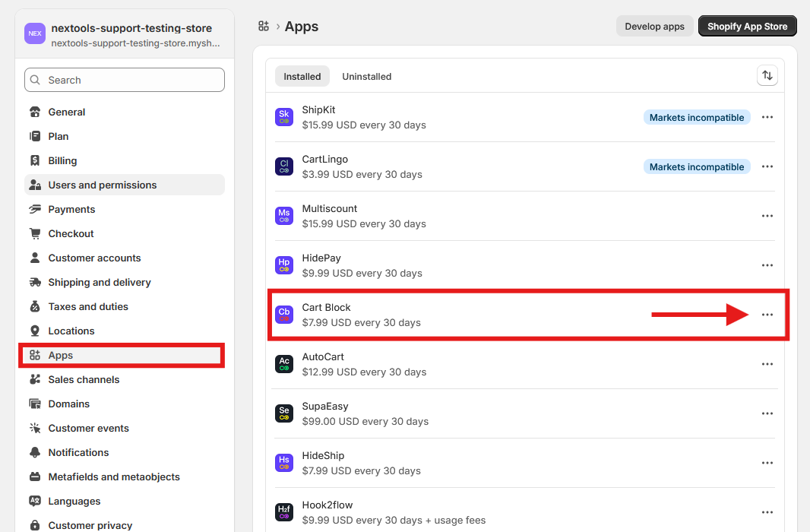Select the Installed tab
This screenshot has height=532, width=810.
click(302, 76)
